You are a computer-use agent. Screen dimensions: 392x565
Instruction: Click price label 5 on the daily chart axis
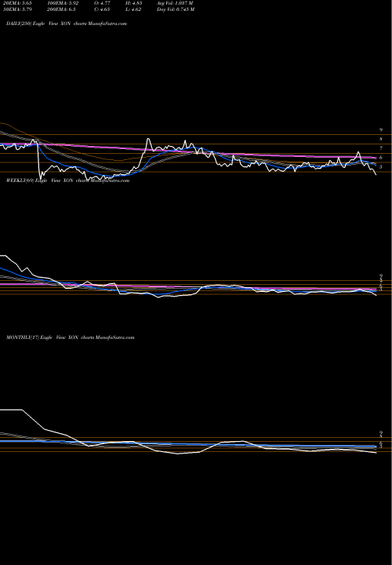(381, 167)
